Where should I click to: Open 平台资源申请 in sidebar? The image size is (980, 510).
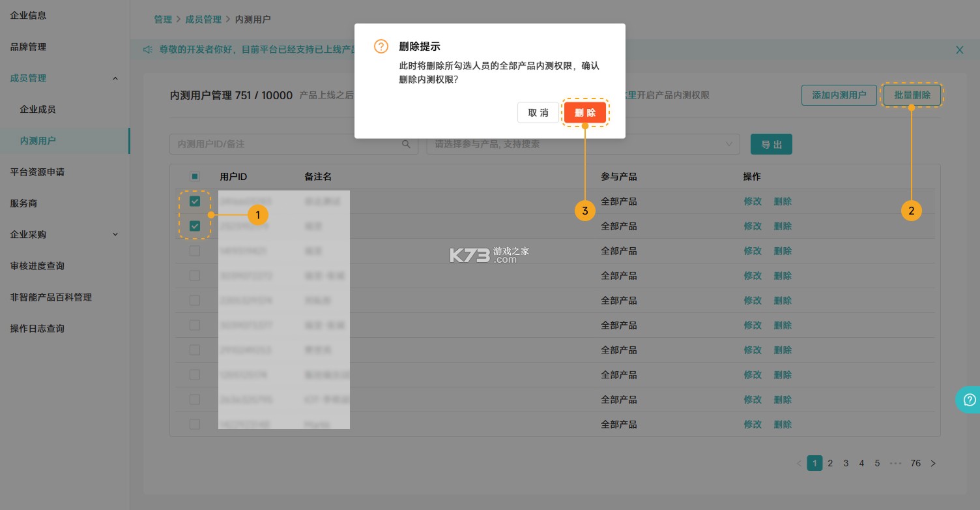37,172
